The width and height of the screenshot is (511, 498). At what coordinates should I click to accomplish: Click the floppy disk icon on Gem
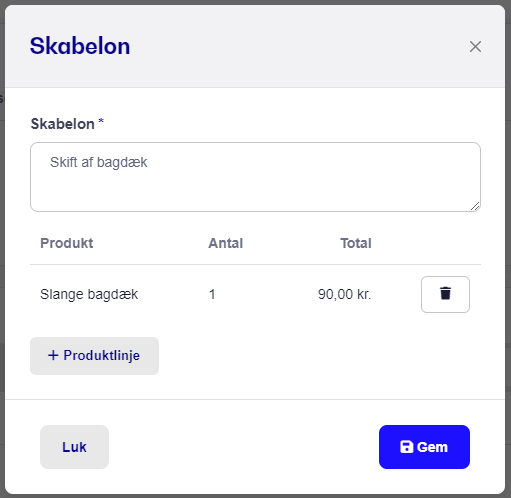point(407,447)
